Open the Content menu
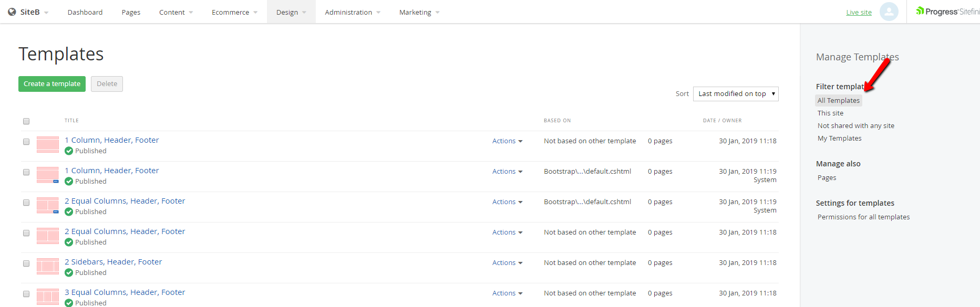This screenshot has height=307, width=980. [x=176, y=12]
